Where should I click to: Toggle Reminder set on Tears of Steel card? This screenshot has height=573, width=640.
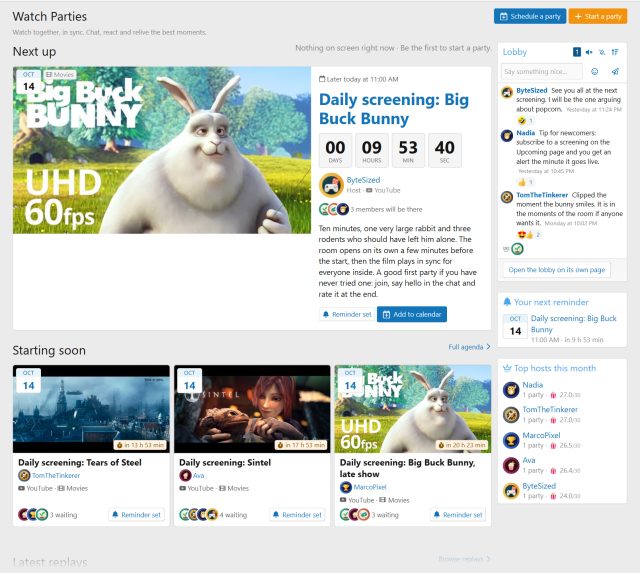pyautogui.click(x=137, y=515)
